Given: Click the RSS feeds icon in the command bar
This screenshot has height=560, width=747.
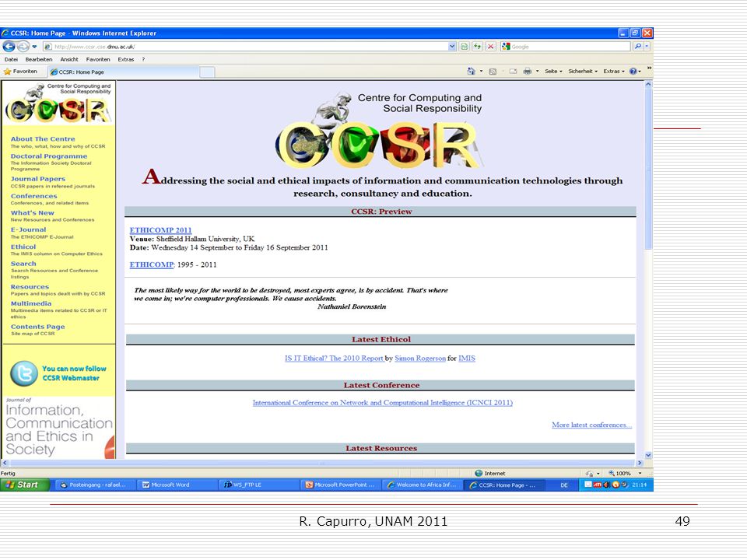Looking at the screenshot, I should pos(493,72).
